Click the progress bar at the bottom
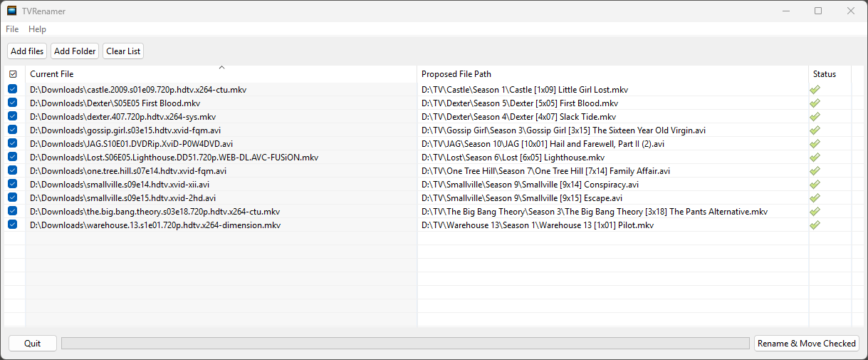This screenshot has width=868, height=360. click(x=405, y=344)
